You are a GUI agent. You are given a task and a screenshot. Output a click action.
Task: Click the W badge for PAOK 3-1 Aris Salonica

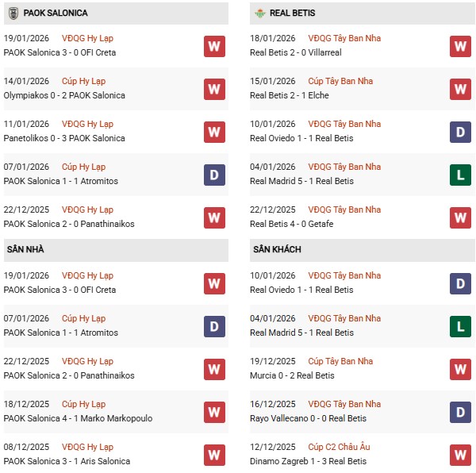tap(214, 455)
